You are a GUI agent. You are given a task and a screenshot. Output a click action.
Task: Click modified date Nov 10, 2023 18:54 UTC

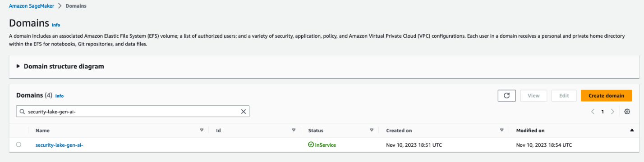[544, 145]
